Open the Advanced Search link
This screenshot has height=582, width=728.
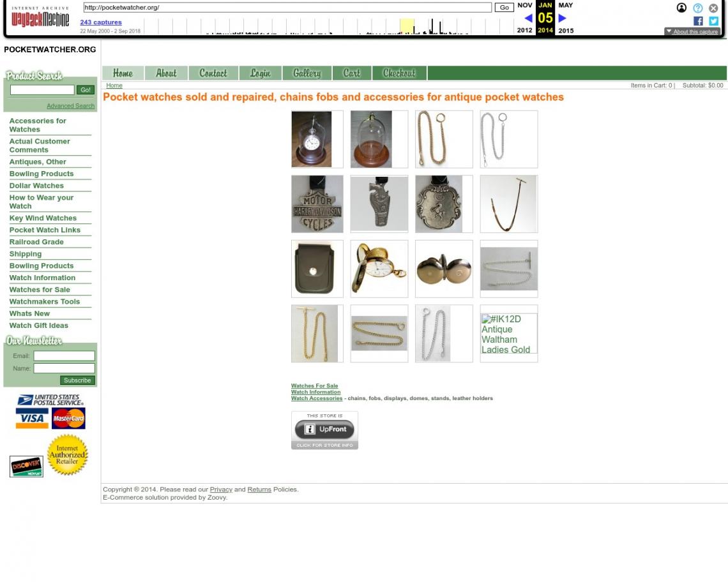[70, 106]
